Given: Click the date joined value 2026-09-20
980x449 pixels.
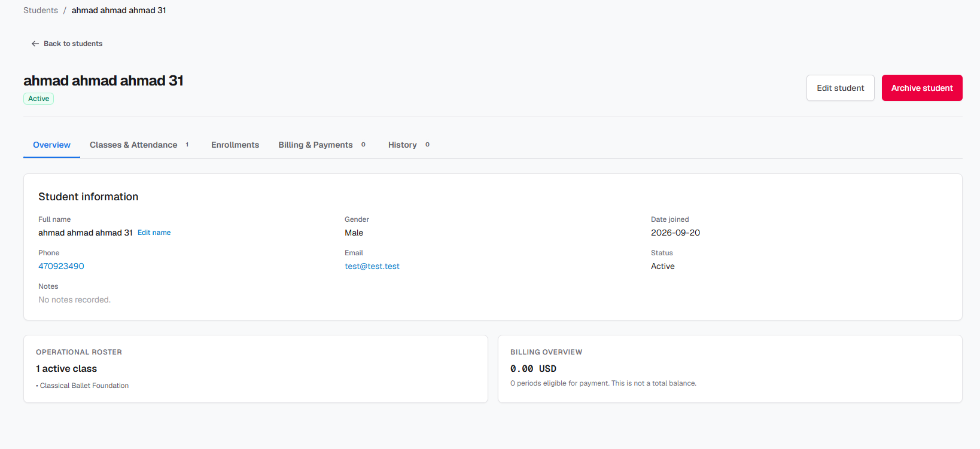Looking at the screenshot, I should [x=675, y=233].
